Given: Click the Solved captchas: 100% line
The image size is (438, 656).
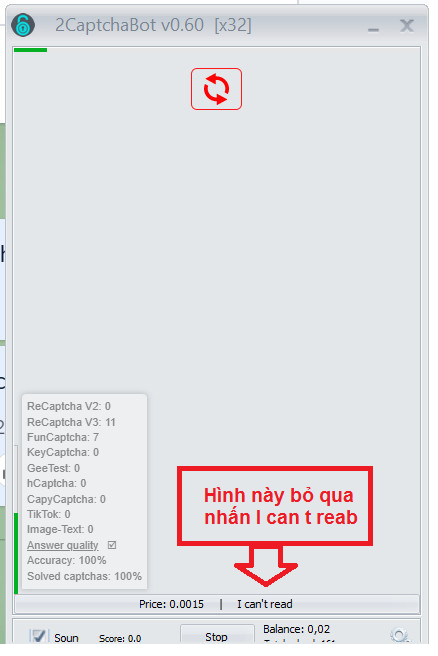Looking at the screenshot, I should pos(85,576).
